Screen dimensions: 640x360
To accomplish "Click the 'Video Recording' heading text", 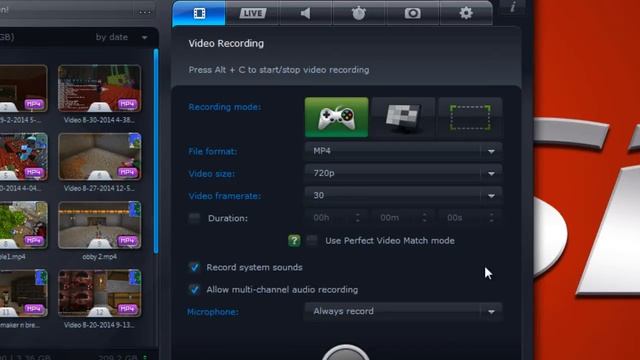I will coord(226,44).
